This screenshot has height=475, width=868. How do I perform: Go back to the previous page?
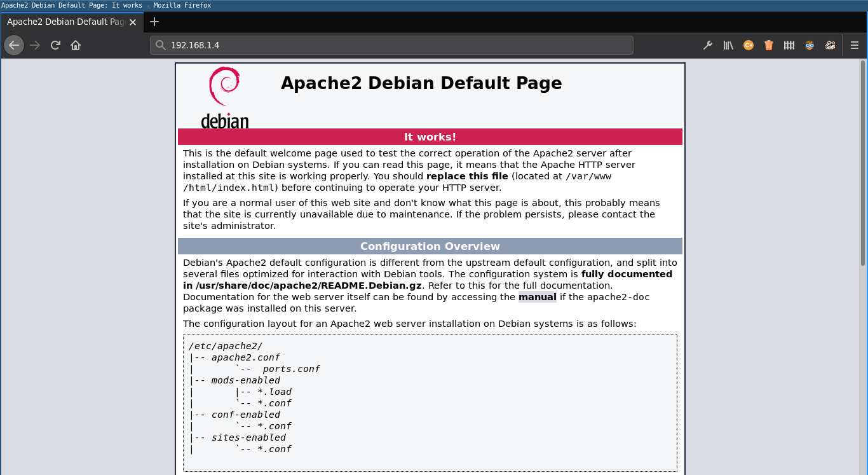click(x=14, y=45)
